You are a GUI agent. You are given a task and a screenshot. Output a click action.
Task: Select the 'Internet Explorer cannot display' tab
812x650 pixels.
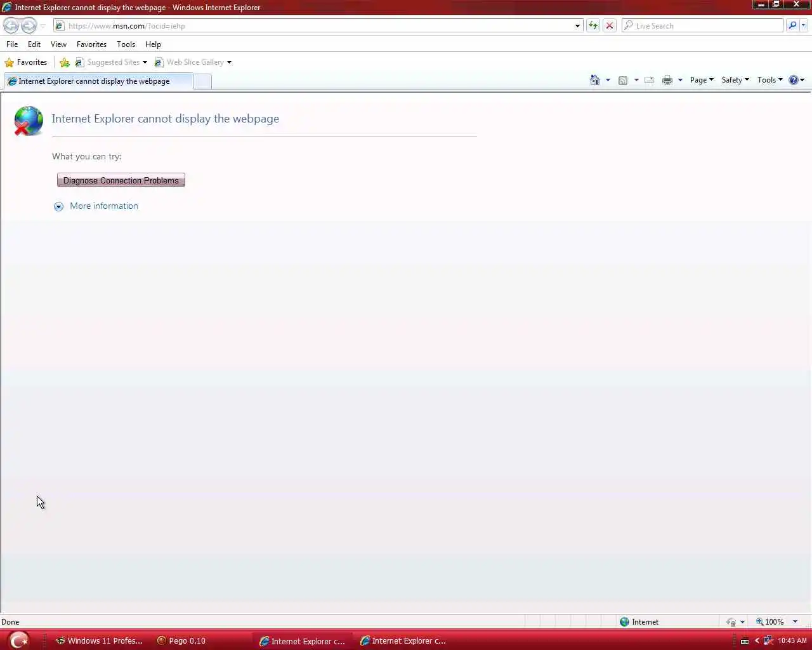98,81
